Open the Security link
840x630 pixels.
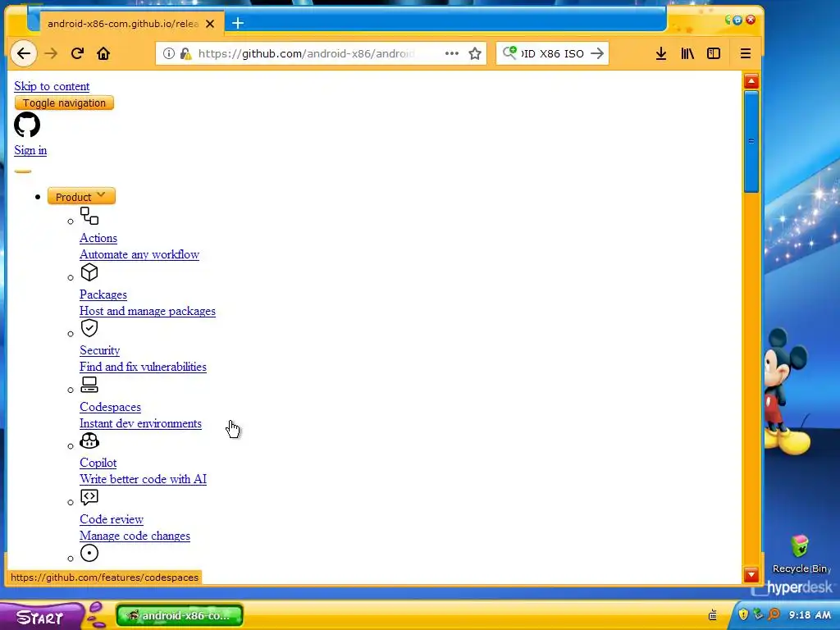(x=99, y=350)
